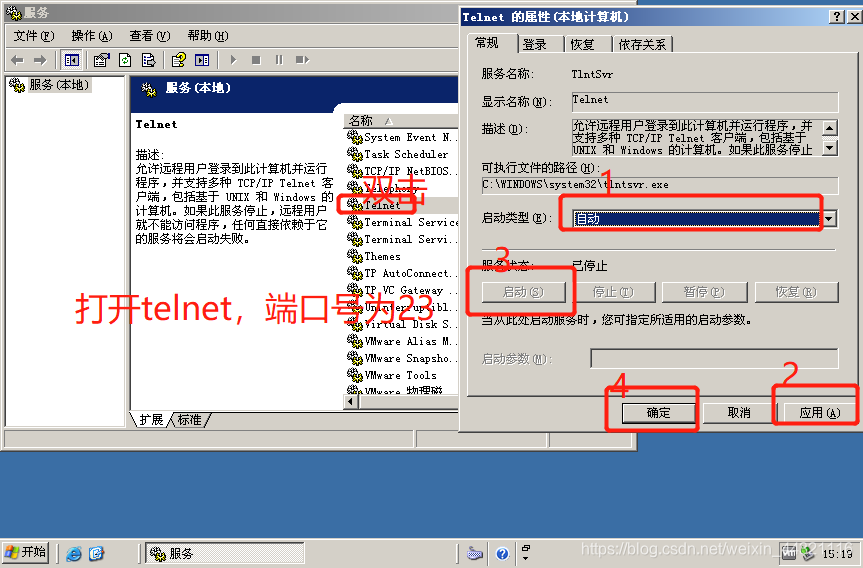Viewport: 863px width, 568px height.
Task: Select the Terminal Servi.. row
Action: coord(401,239)
